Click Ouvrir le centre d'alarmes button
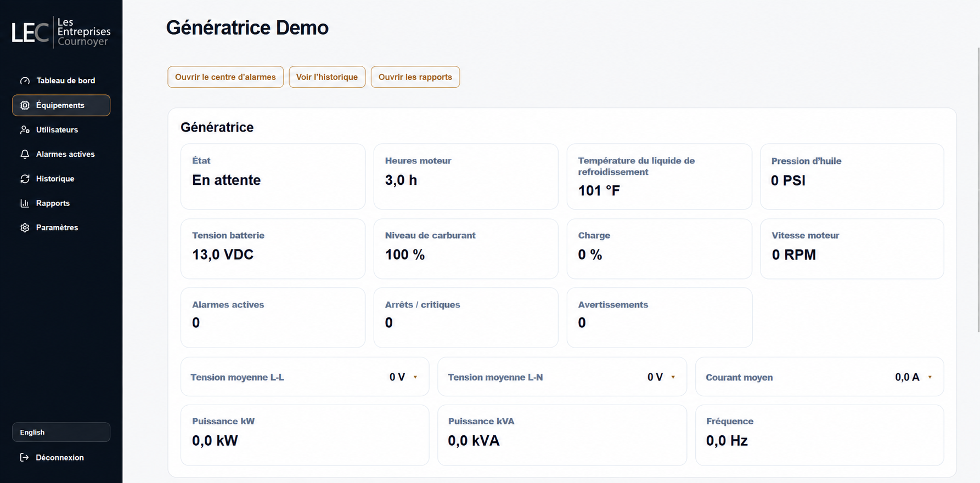 (x=226, y=77)
